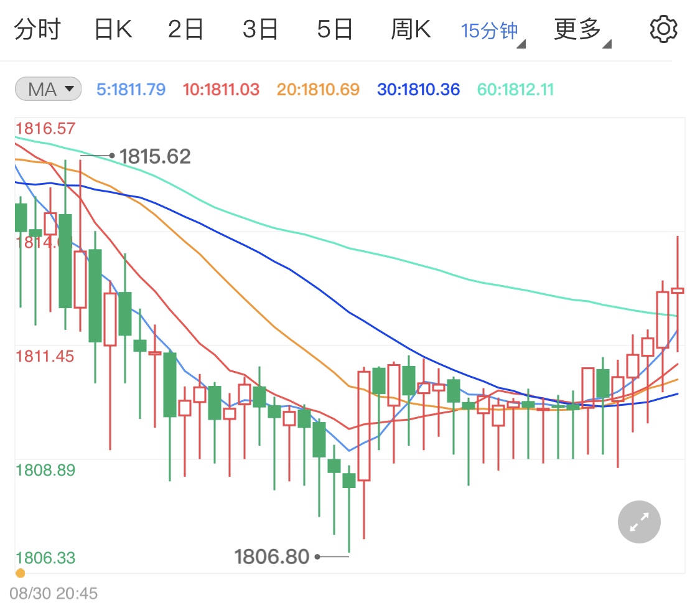The width and height of the screenshot is (700, 615).
Task: Click the timestamp 08/30 20:45
Action: (x=54, y=594)
